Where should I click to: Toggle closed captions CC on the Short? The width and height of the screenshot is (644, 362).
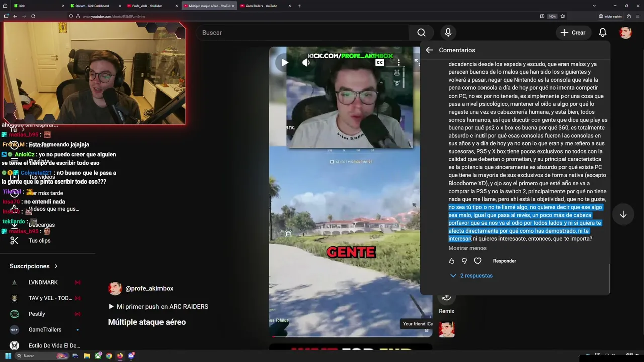[x=380, y=63]
